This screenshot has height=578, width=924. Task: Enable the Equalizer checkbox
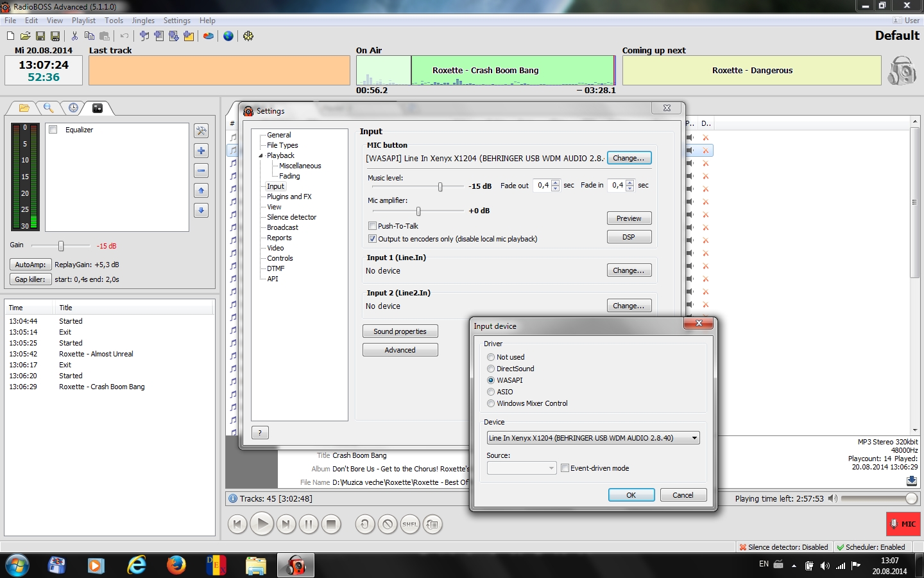pos(53,130)
